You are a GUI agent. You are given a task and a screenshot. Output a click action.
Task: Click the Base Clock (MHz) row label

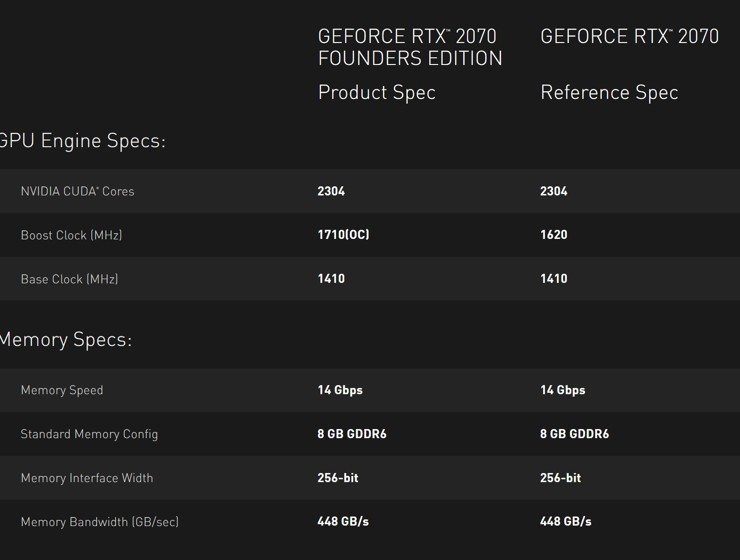point(69,279)
